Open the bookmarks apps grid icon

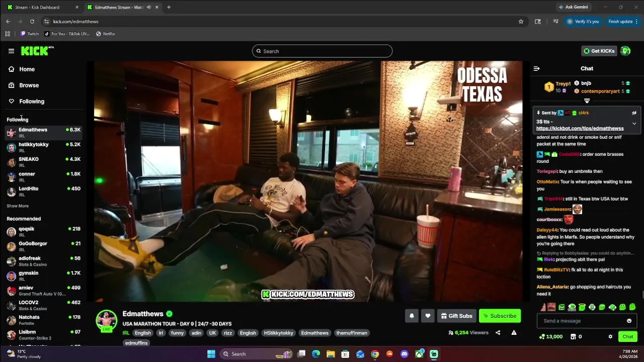coord(8,34)
